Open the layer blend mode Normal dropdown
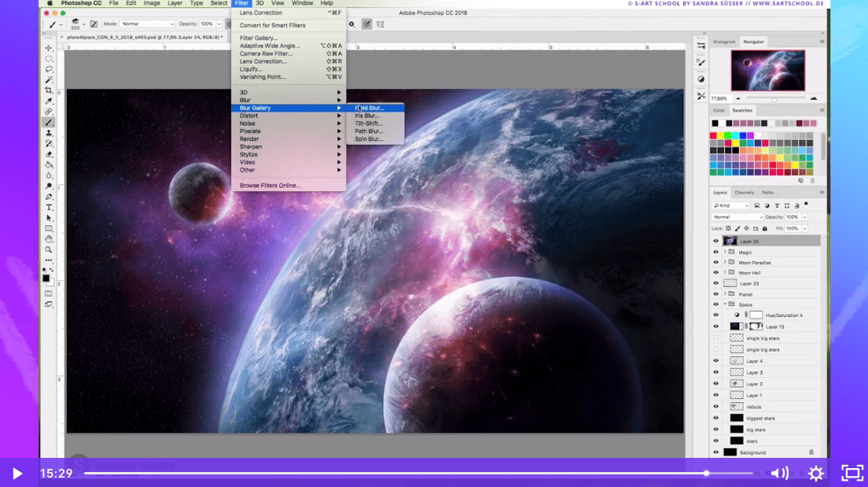 (737, 217)
